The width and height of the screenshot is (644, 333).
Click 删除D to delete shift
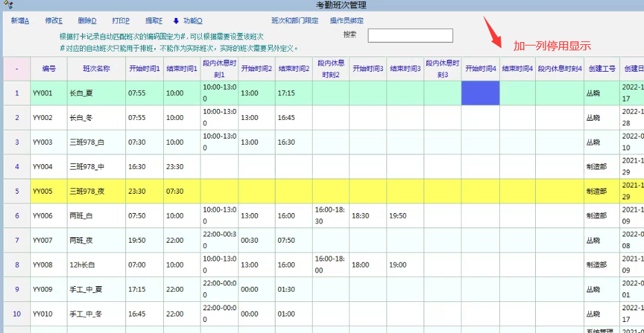click(x=87, y=21)
